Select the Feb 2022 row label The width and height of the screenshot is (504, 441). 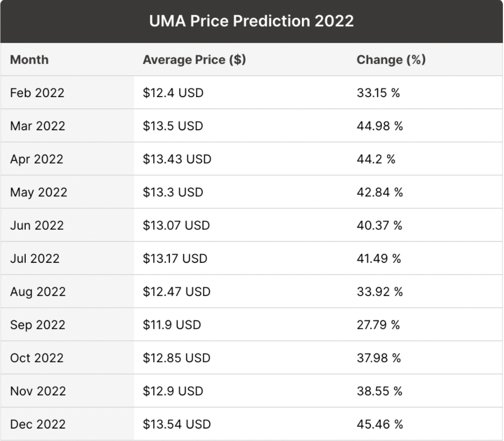pyautogui.click(x=37, y=93)
